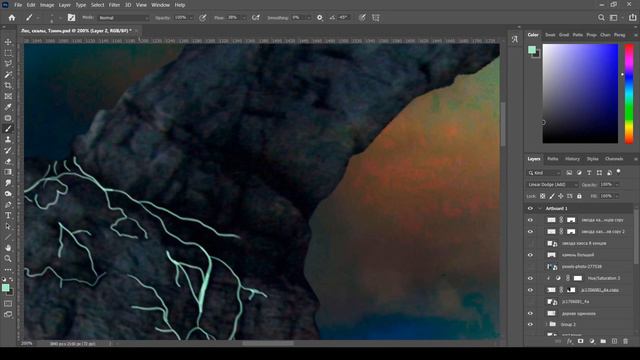Toggle pressure for opacity button
This screenshot has width=640, height=360.
pyautogui.click(x=203, y=18)
